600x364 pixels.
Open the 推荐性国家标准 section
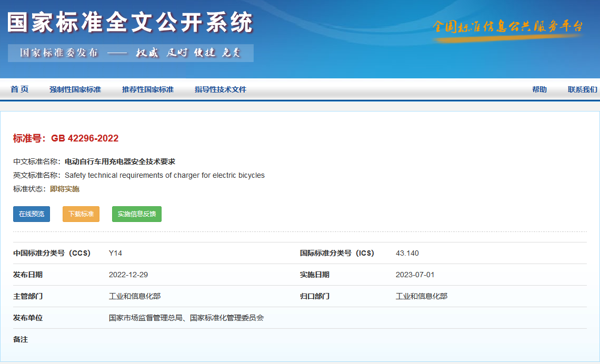148,89
